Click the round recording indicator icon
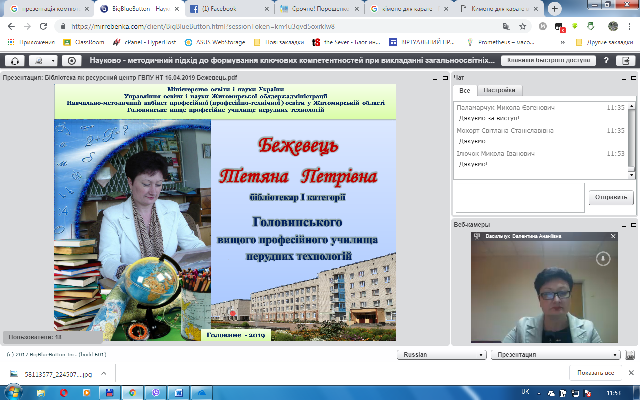 (71, 60)
